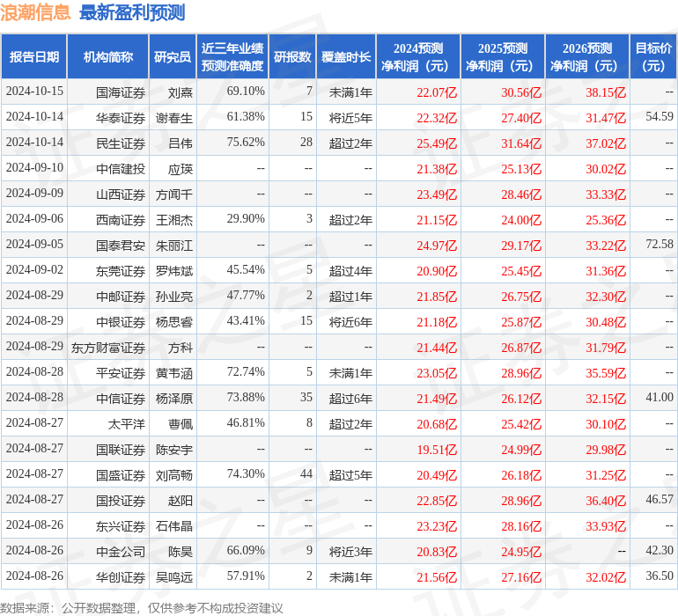Select the 报告日期 column header
The width and height of the screenshot is (678, 616).
pyautogui.click(x=34, y=56)
